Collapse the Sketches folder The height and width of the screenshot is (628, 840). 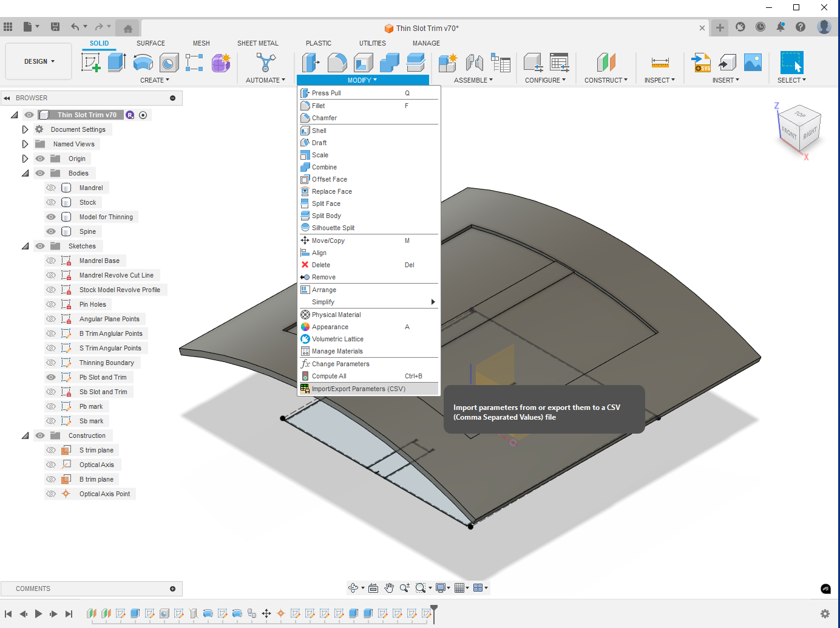[x=25, y=246]
